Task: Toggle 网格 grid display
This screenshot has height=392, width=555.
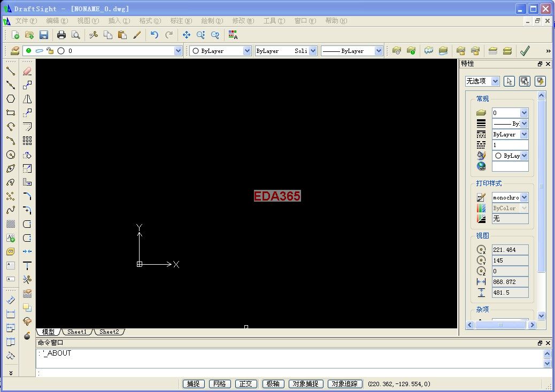Action: pyautogui.click(x=220, y=384)
